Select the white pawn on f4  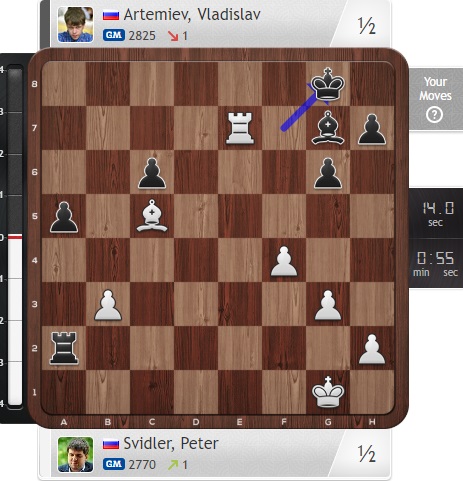coord(284,261)
